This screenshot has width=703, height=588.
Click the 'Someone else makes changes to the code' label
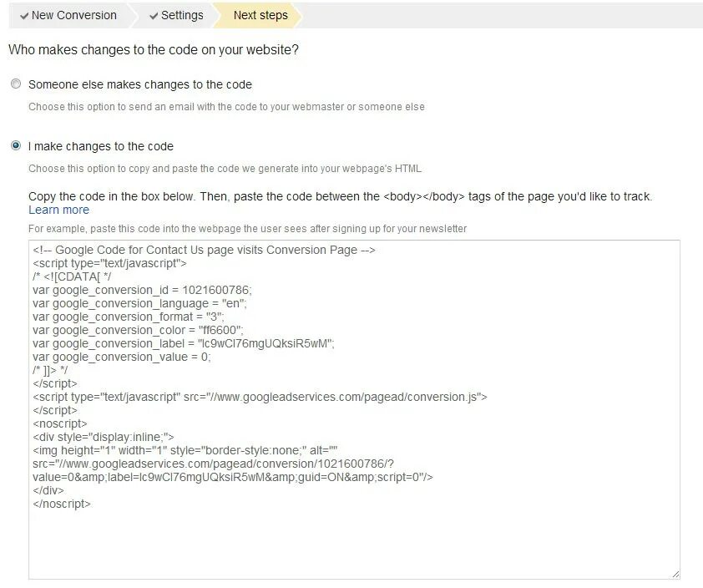coord(139,84)
